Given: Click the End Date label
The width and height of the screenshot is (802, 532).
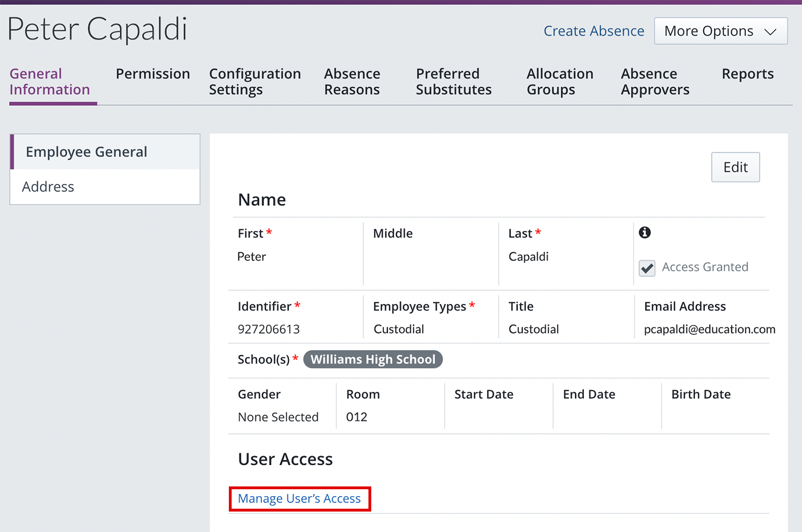Looking at the screenshot, I should [x=589, y=394].
